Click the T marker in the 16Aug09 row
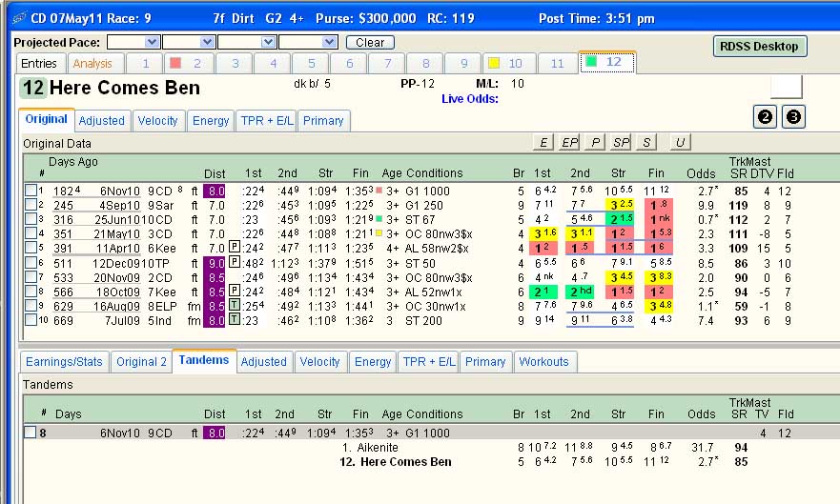The image size is (840, 504). pos(235,306)
